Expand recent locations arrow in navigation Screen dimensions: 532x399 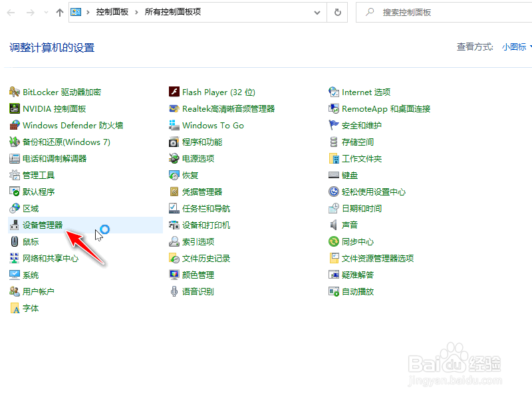pyautogui.click(x=46, y=13)
